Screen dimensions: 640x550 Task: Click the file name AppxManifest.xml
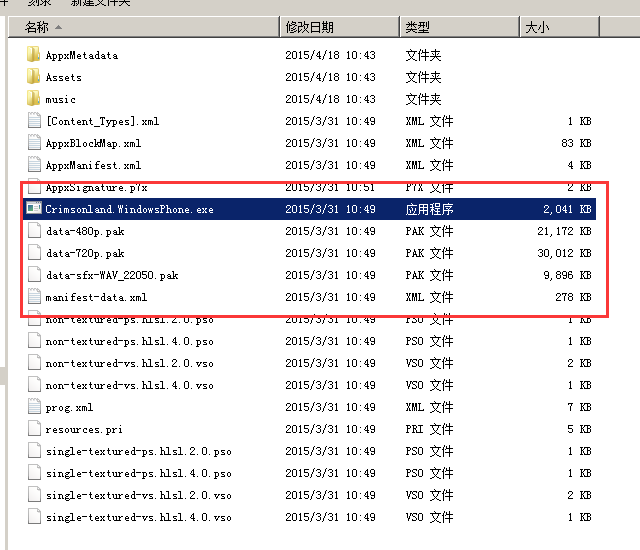[93, 165]
